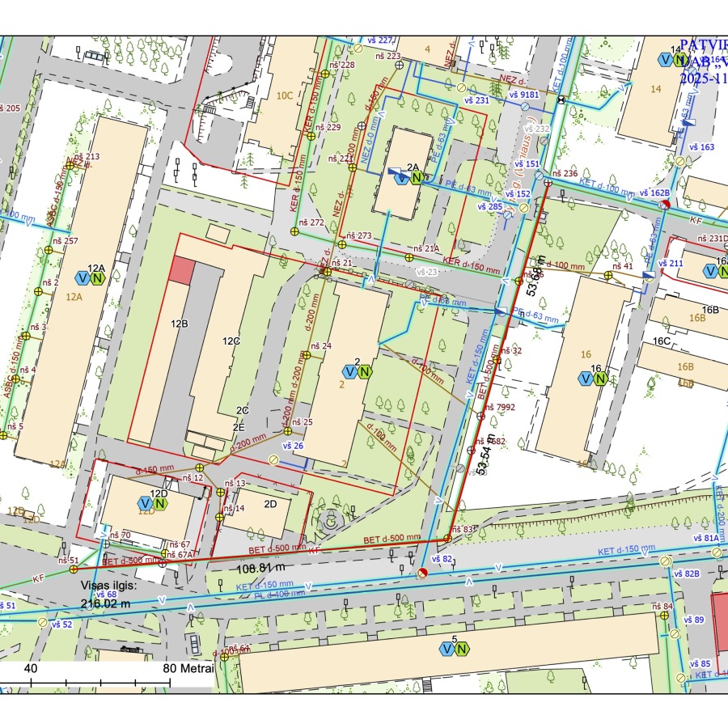Click the yellow manhole node nš 83
Image resolution: width=728 pixels, height=728 pixels.
click(447, 539)
